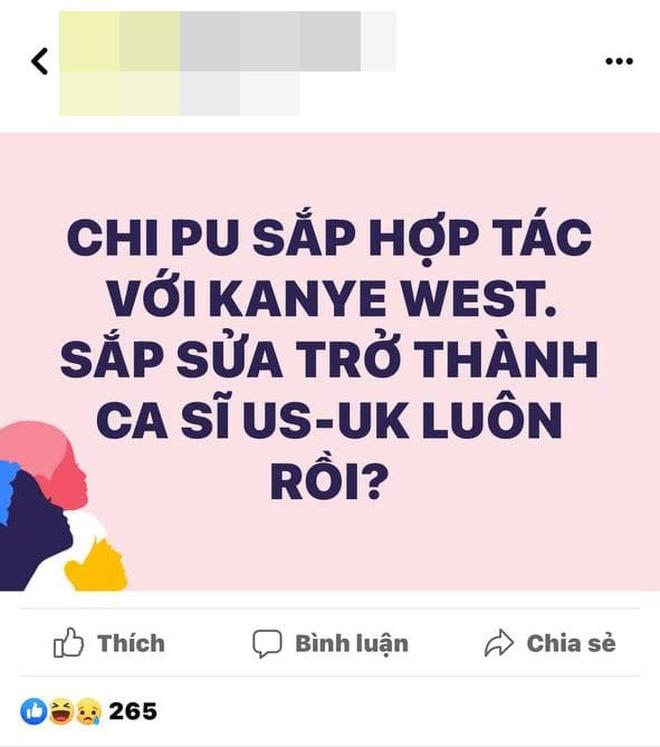
Task: Click the CA SĨ US-UK LUÔN line
Action: point(330,420)
